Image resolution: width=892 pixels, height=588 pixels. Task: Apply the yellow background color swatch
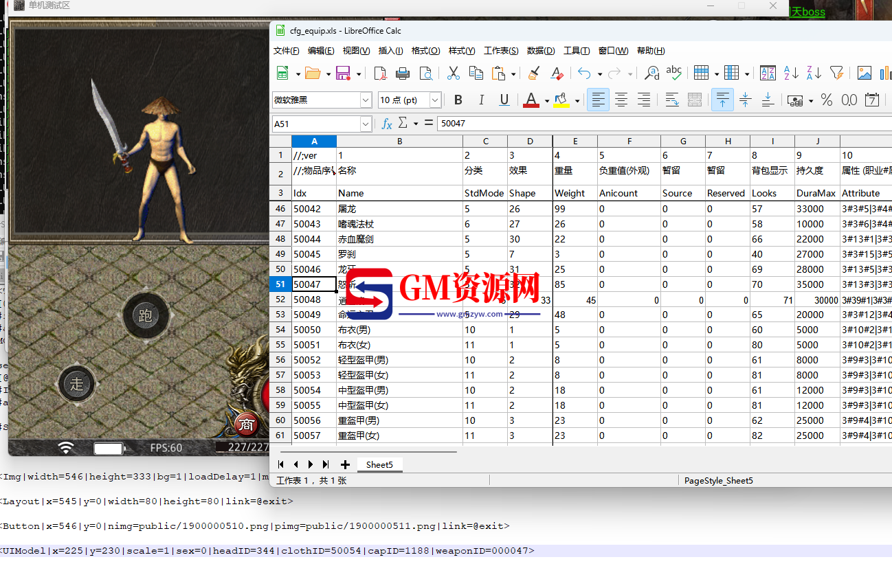561,100
